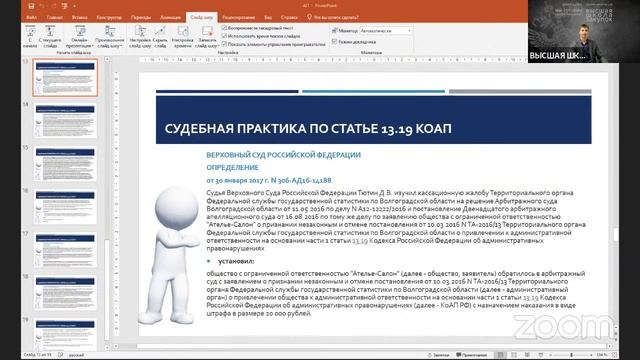The width and height of the screenshot is (640, 360).
Task: Click the Save icon in the quick access toolbar
Action: [x=31, y=6]
